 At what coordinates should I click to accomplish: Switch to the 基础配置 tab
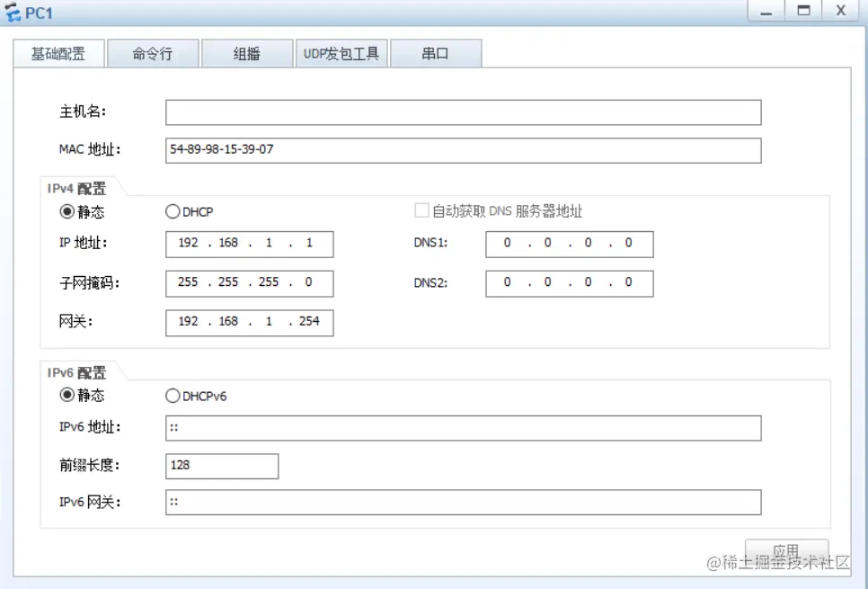tap(58, 54)
